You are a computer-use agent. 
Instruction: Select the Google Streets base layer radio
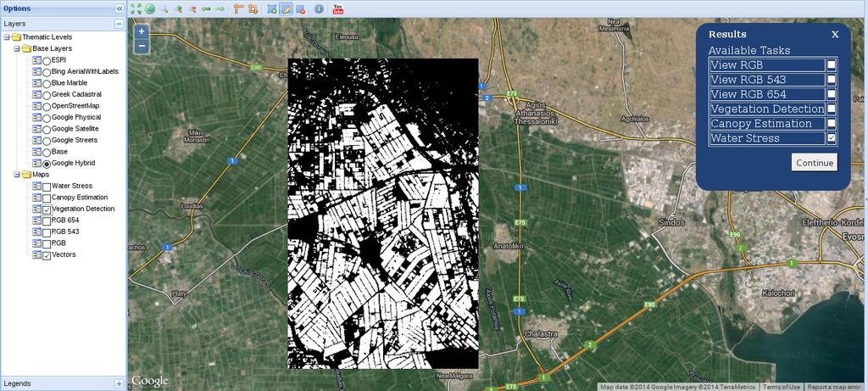click(47, 141)
